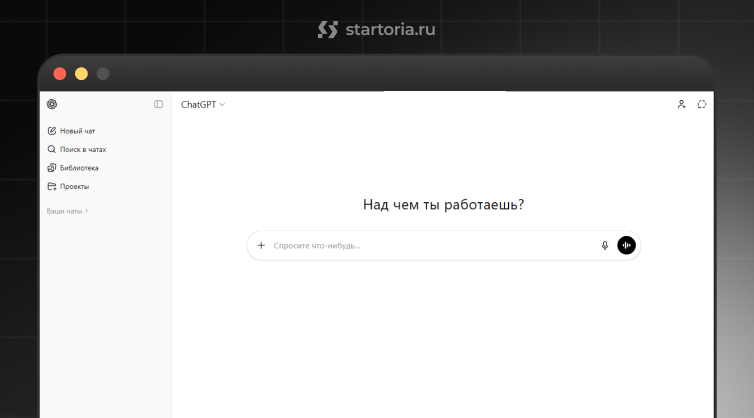Open the Проекты section
Image resolution: width=754 pixels, height=418 pixels.
[68, 186]
